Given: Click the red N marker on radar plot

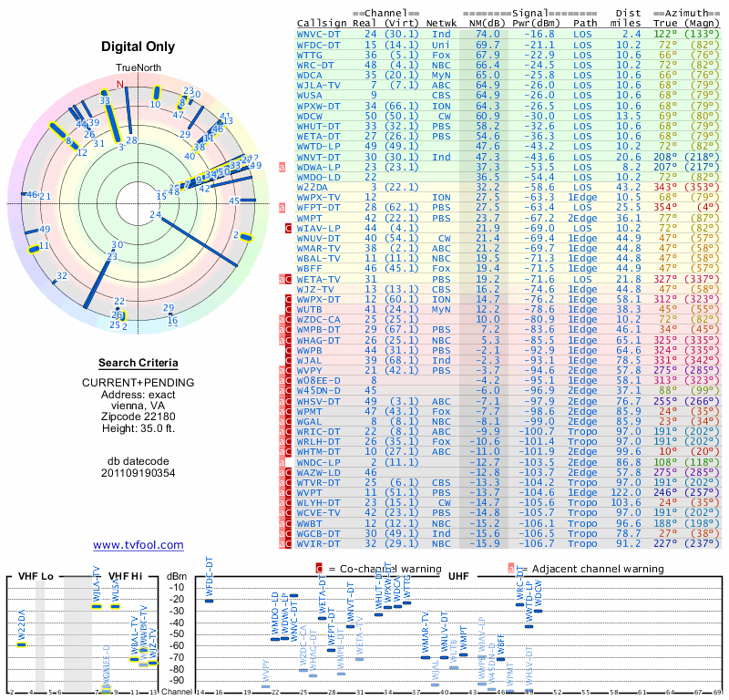Looking at the screenshot, I should pyautogui.click(x=120, y=84).
